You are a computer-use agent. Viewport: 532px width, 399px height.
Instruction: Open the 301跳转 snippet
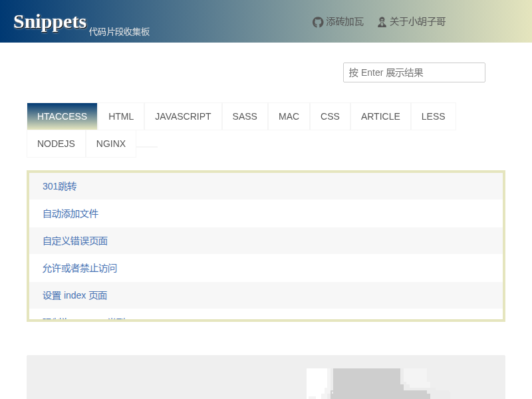click(60, 186)
